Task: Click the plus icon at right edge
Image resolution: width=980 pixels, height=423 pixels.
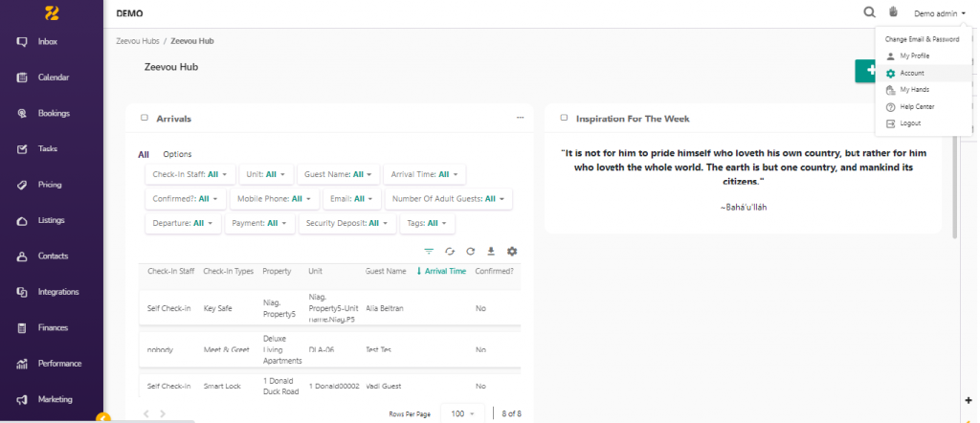Action: click(x=969, y=400)
